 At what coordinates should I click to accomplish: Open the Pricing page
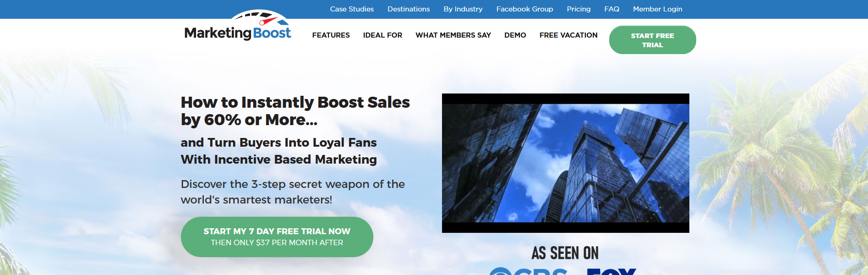(x=579, y=9)
